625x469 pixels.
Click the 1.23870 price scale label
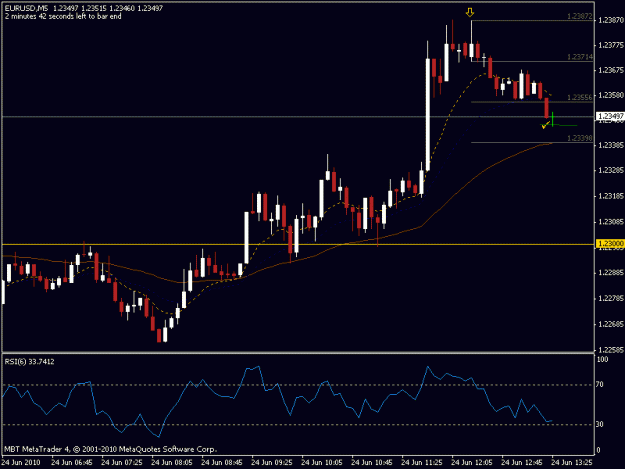point(611,20)
